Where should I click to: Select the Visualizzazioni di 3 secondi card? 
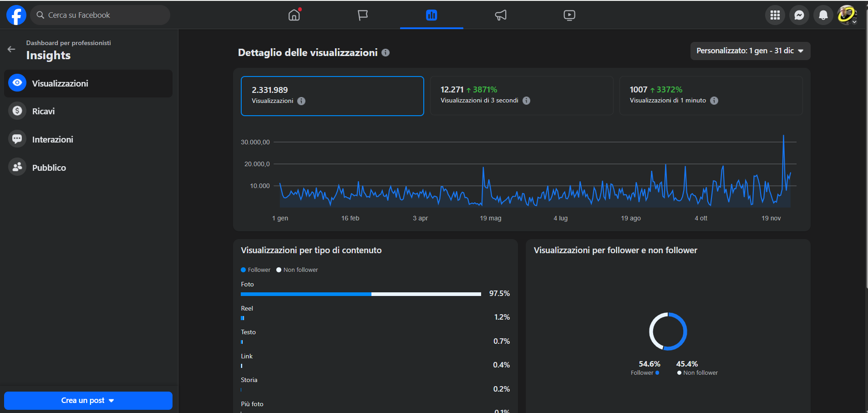521,96
